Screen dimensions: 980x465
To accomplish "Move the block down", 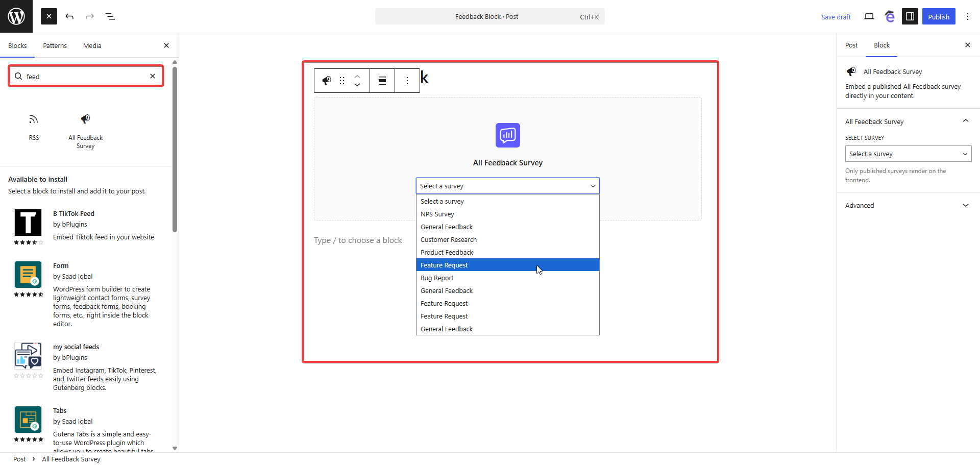I will [357, 85].
